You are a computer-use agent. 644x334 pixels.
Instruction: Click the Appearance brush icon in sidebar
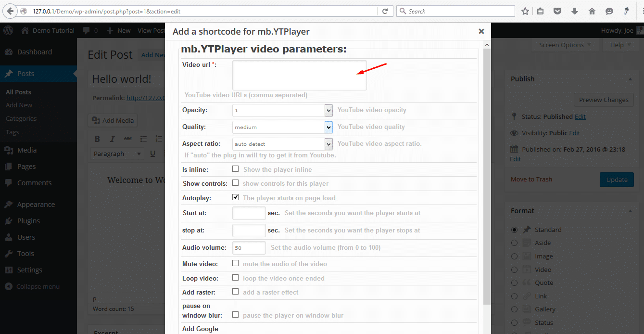coord(9,205)
